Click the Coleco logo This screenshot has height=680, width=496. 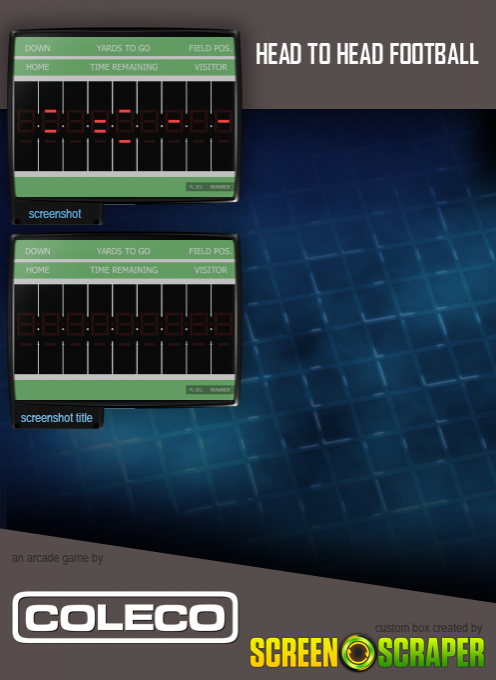coord(125,617)
